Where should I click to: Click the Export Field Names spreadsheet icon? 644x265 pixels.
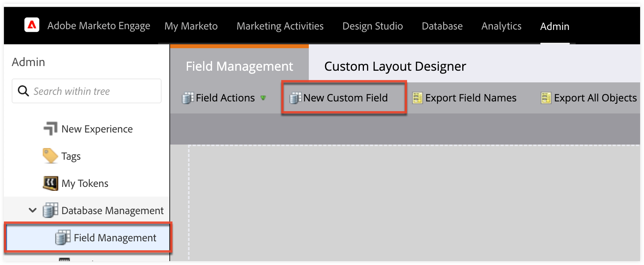(418, 98)
